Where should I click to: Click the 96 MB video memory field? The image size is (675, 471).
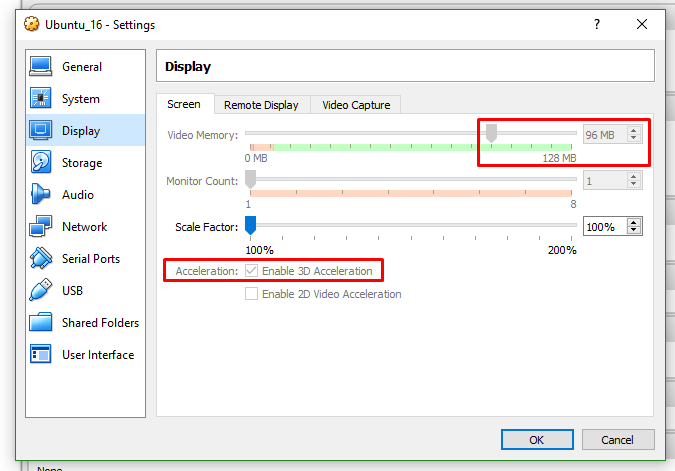[x=606, y=134]
